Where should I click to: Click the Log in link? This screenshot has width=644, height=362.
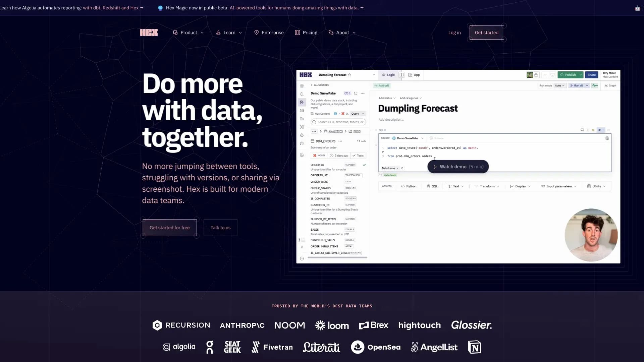tap(454, 33)
